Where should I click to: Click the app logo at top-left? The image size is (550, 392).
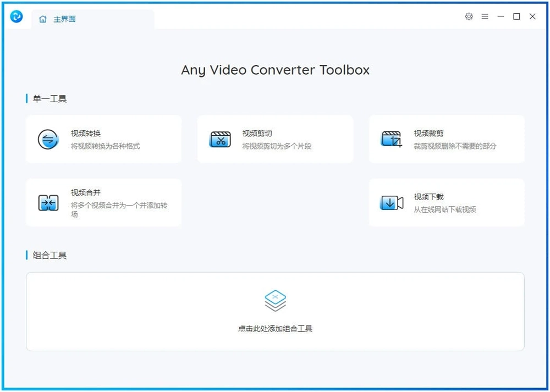tap(16, 16)
